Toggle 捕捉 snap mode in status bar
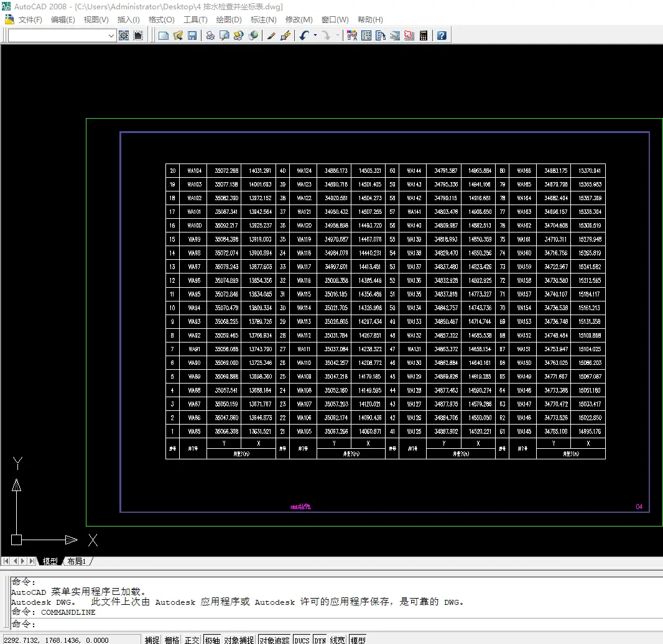 [152, 640]
